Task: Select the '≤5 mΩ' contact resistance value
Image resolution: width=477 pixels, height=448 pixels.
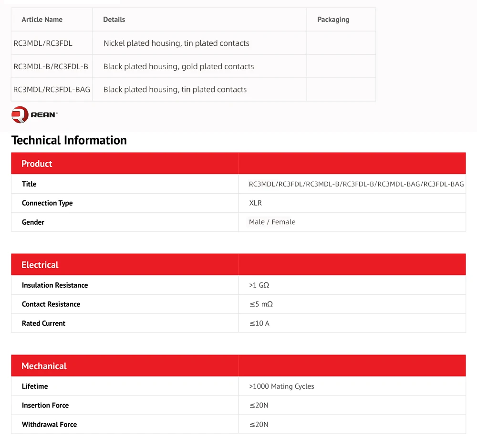Action: click(261, 304)
